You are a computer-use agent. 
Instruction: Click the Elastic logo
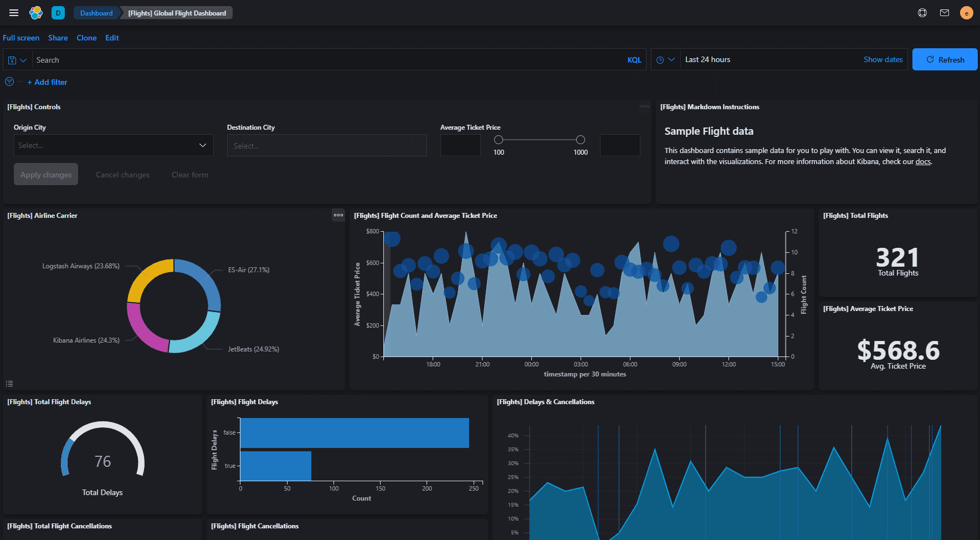point(36,12)
